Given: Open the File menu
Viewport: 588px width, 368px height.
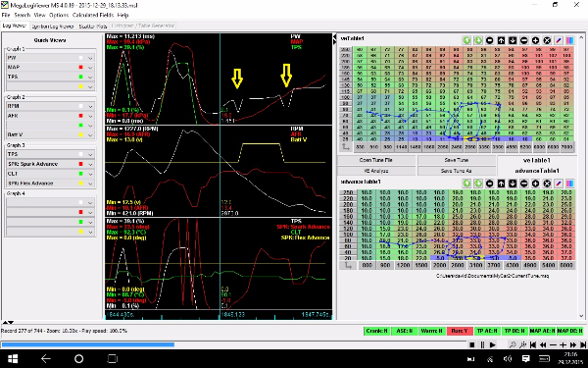Looking at the screenshot, I should (x=6, y=15).
